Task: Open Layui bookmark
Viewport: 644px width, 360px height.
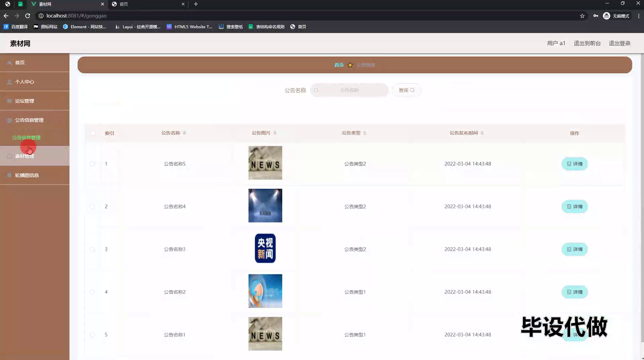Action: click(138, 27)
